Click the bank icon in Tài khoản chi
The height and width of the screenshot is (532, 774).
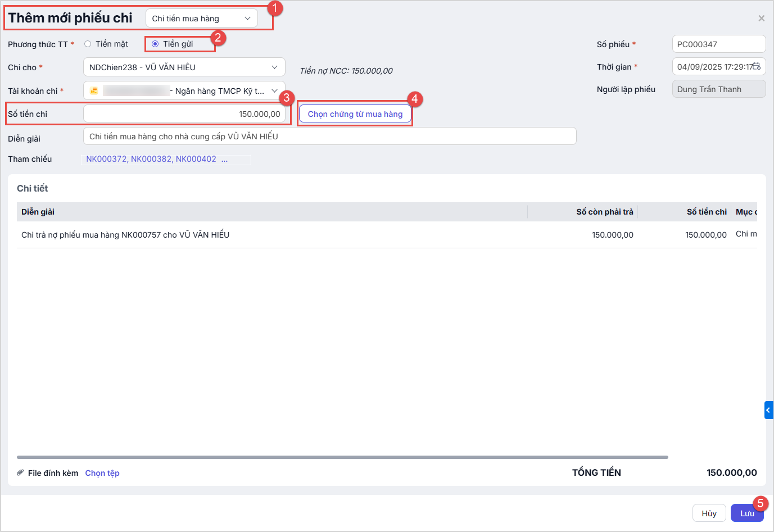coord(94,90)
